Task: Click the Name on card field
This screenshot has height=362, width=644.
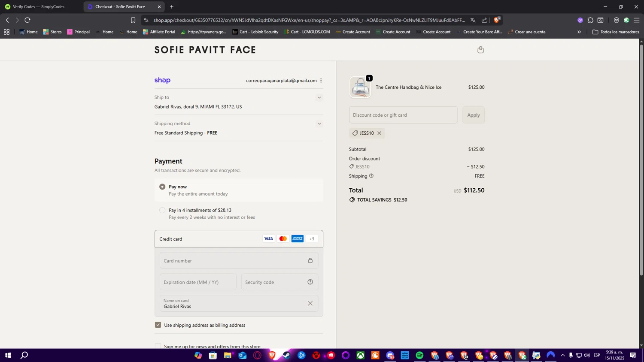Action: pyautogui.click(x=239, y=303)
